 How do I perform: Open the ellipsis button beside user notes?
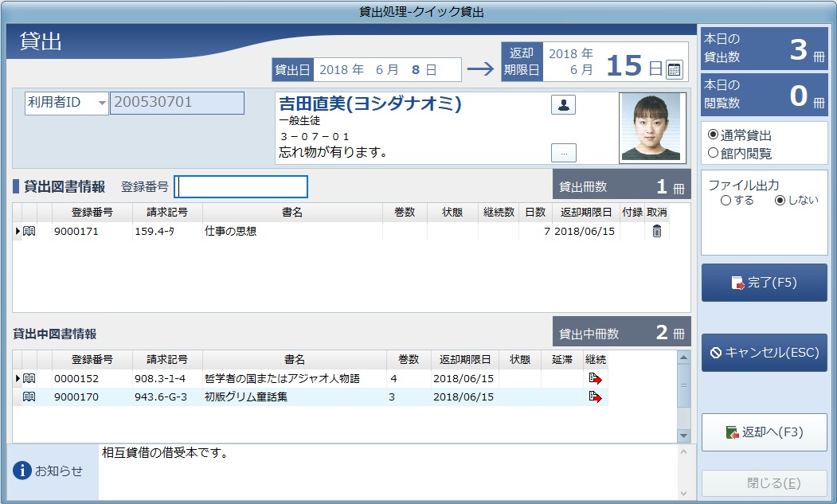pos(563,153)
